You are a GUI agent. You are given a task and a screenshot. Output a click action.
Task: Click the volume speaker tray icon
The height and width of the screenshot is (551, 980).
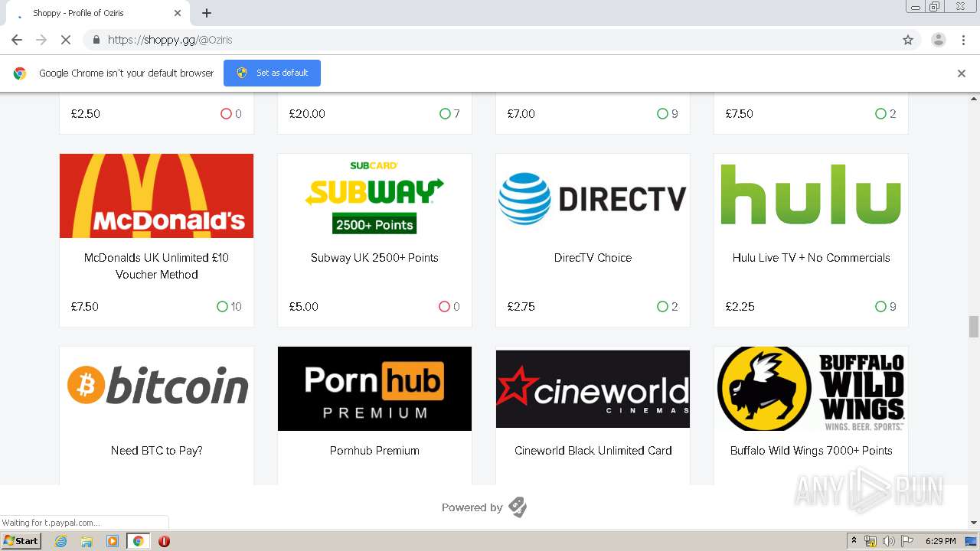(888, 541)
